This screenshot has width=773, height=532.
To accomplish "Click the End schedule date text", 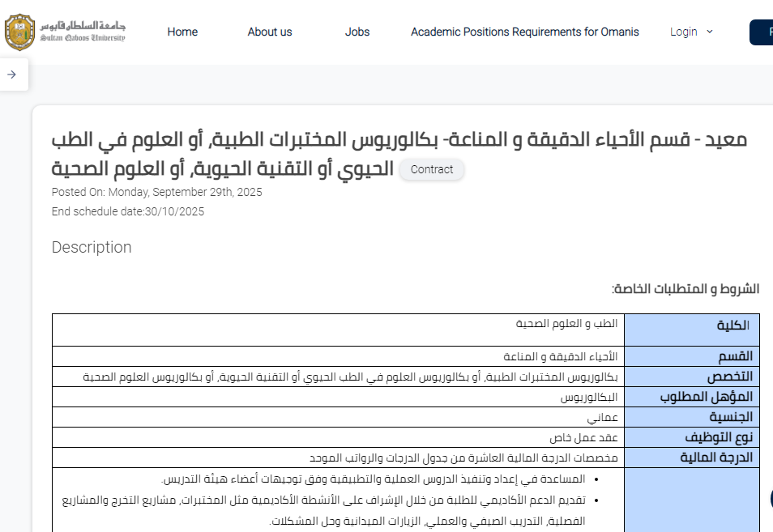I will coord(128,211).
